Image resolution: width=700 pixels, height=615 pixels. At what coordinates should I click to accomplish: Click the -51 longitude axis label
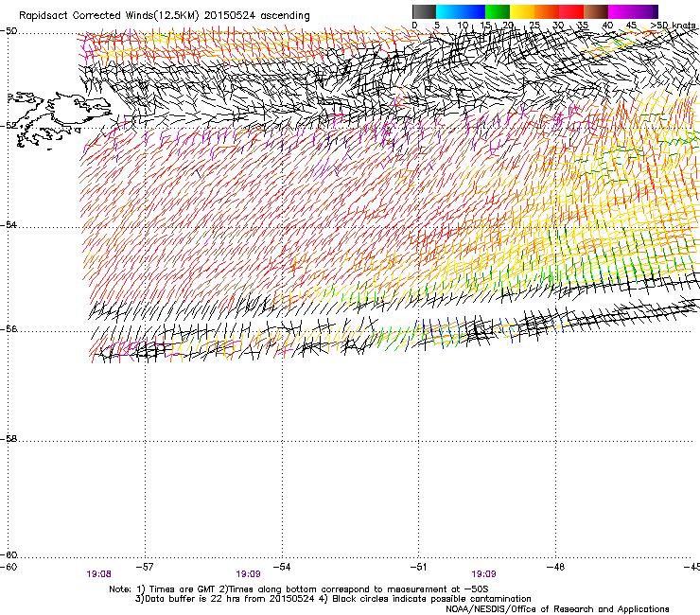(x=418, y=567)
